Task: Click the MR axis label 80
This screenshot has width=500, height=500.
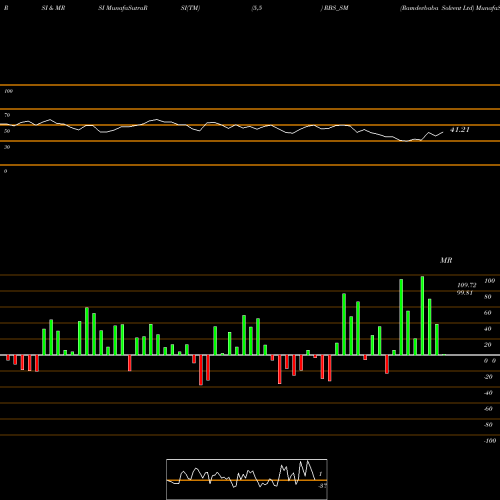Action: [x=488, y=297]
